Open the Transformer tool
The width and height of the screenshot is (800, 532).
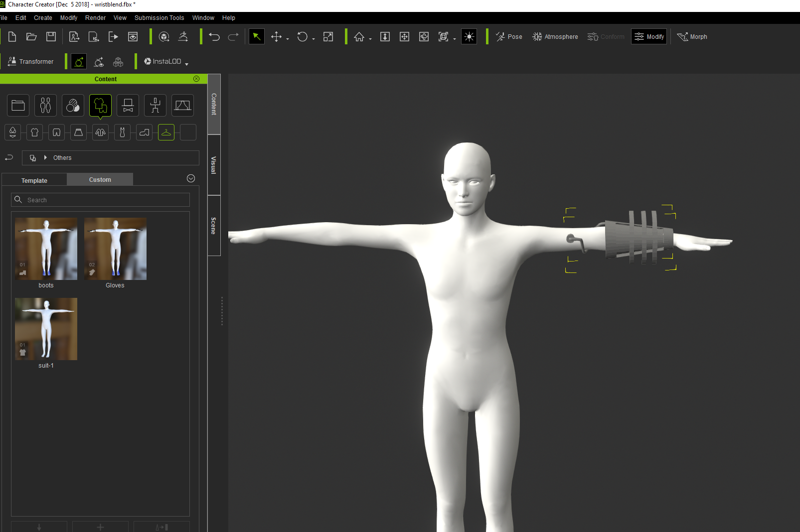[31, 61]
